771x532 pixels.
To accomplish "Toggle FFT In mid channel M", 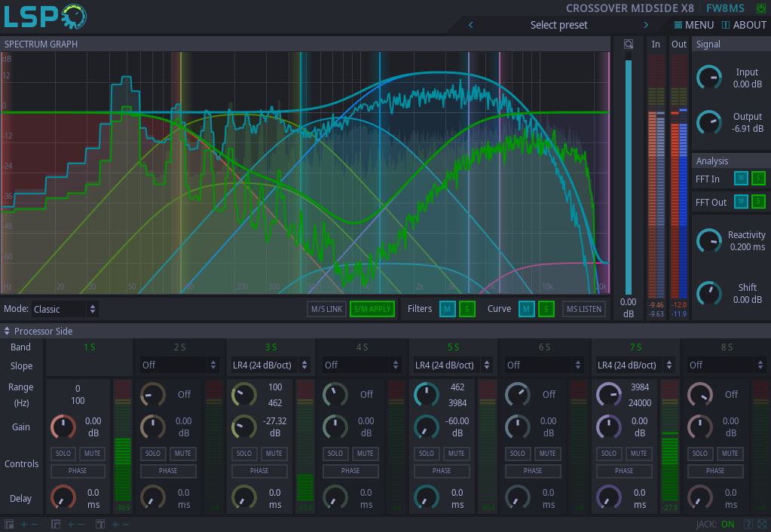I will (741, 179).
